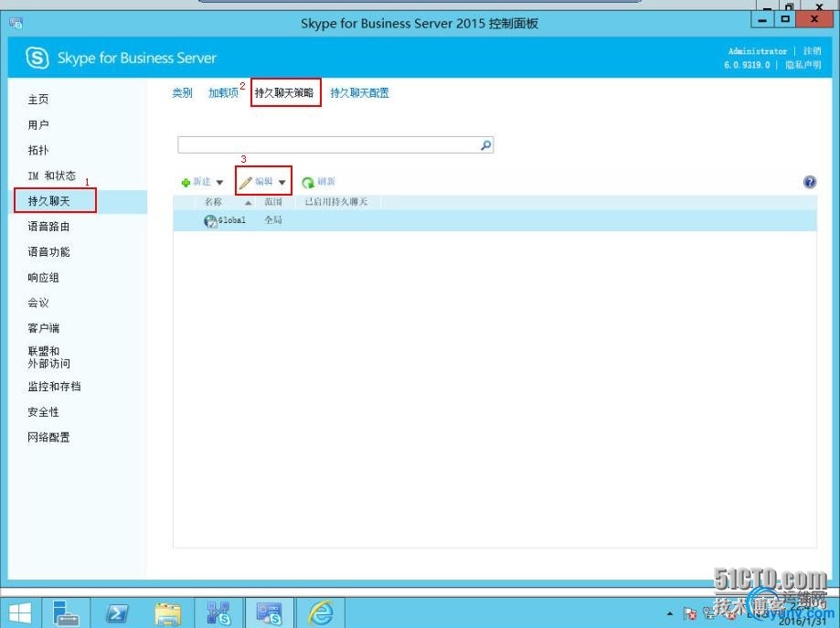Go to 主页 in the sidebar

click(x=38, y=99)
